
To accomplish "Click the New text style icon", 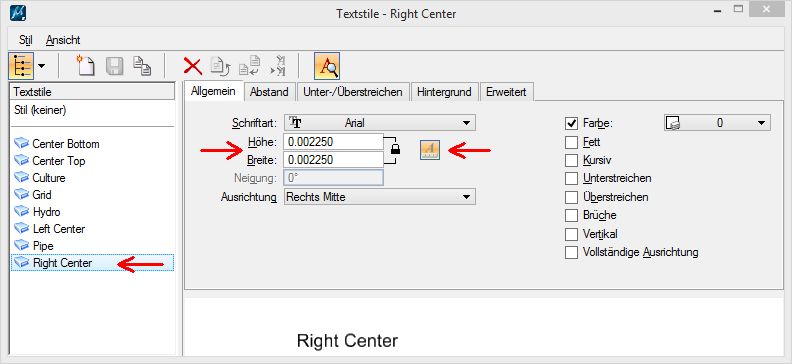I will pos(86,66).
